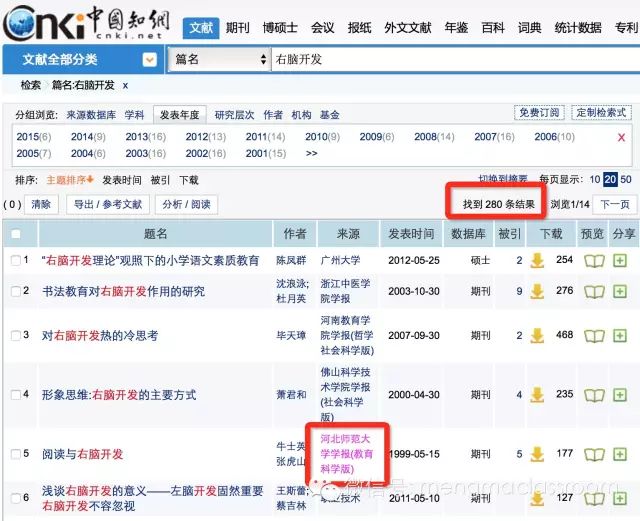Tick the checkbox for result 1
The width and height of the screenshot is (640, 521).
(x=16, y=261)
